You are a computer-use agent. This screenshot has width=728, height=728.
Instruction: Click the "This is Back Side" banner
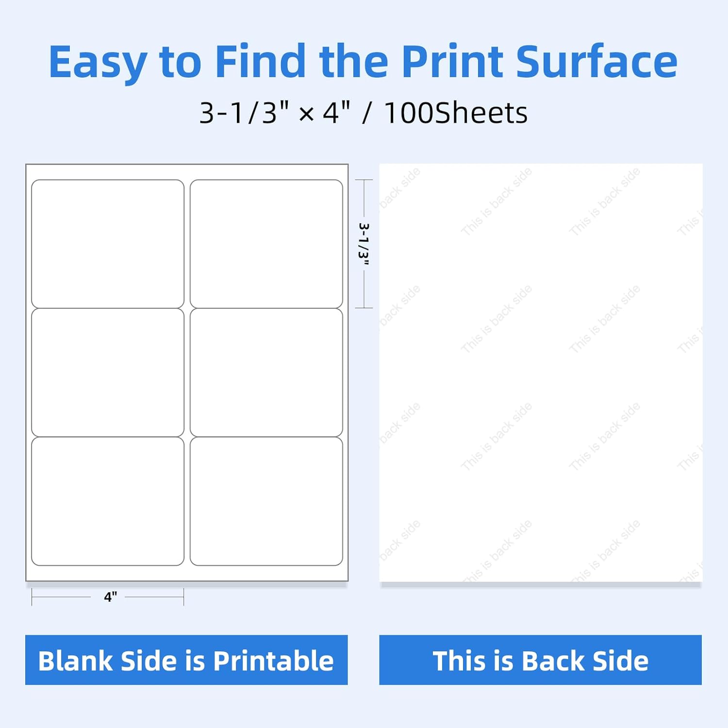tap(540, 660)
